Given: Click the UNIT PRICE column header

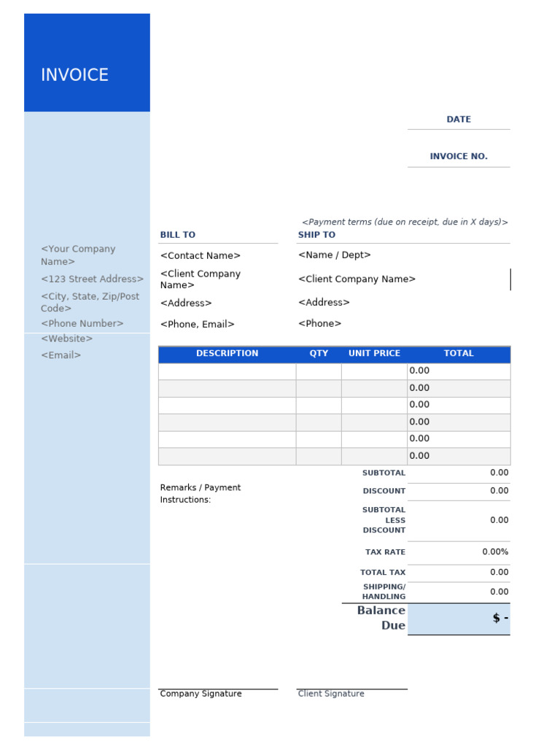Looking at the screenshot, I should (374, 354).
